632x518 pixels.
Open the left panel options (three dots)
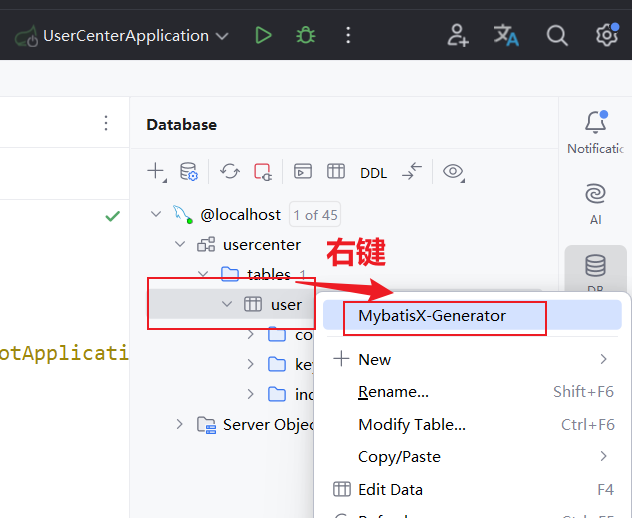pyautogui.click(x=106, y=123)
